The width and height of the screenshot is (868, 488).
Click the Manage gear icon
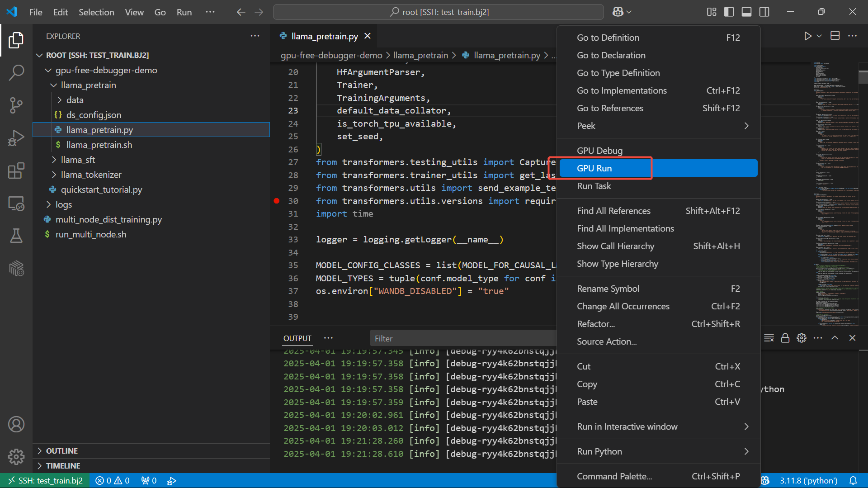point(16,457)
